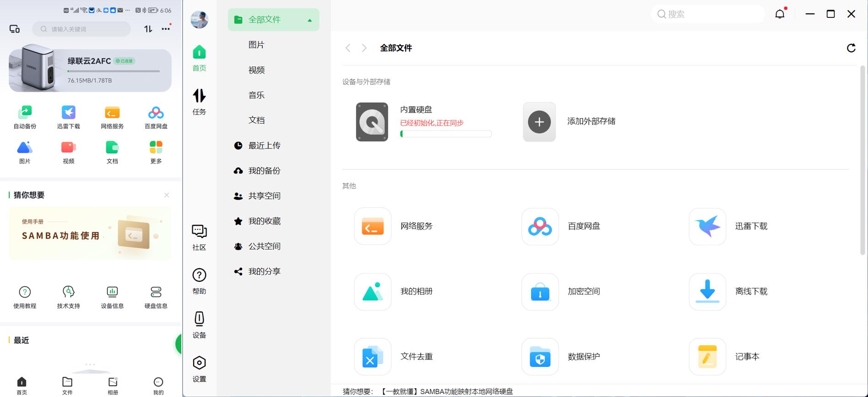Close the 猜你想要 section
The image size is (868, 397).
[167, 195]
